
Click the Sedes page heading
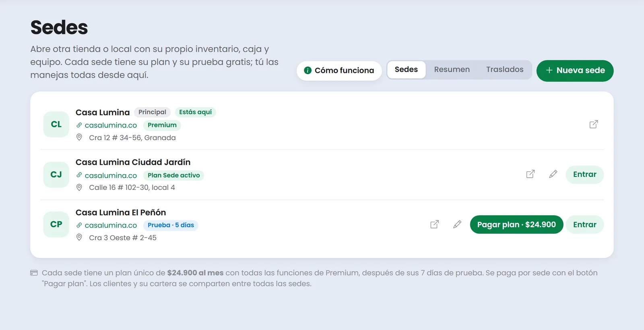59,27
